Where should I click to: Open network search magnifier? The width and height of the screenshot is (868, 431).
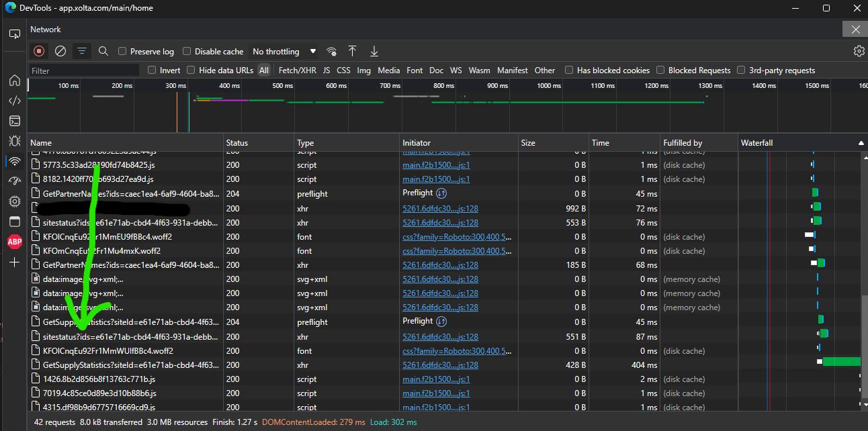pos(103,51)
